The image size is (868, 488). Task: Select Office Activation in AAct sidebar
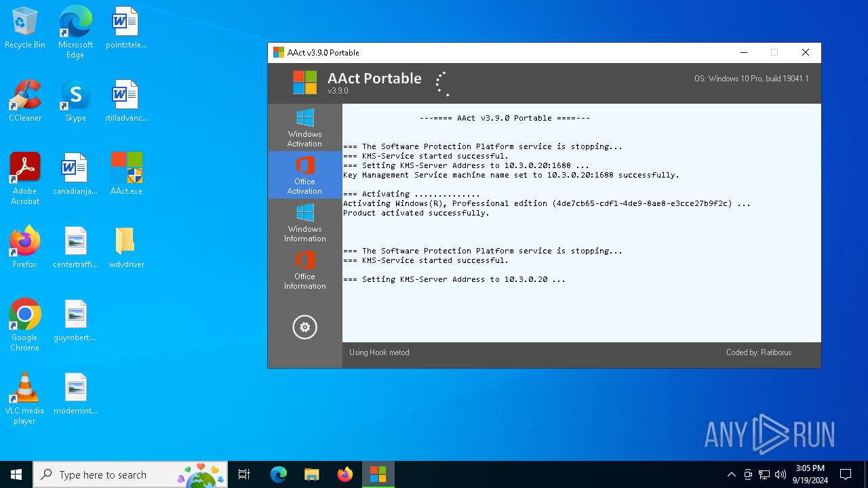click(304, 175)
